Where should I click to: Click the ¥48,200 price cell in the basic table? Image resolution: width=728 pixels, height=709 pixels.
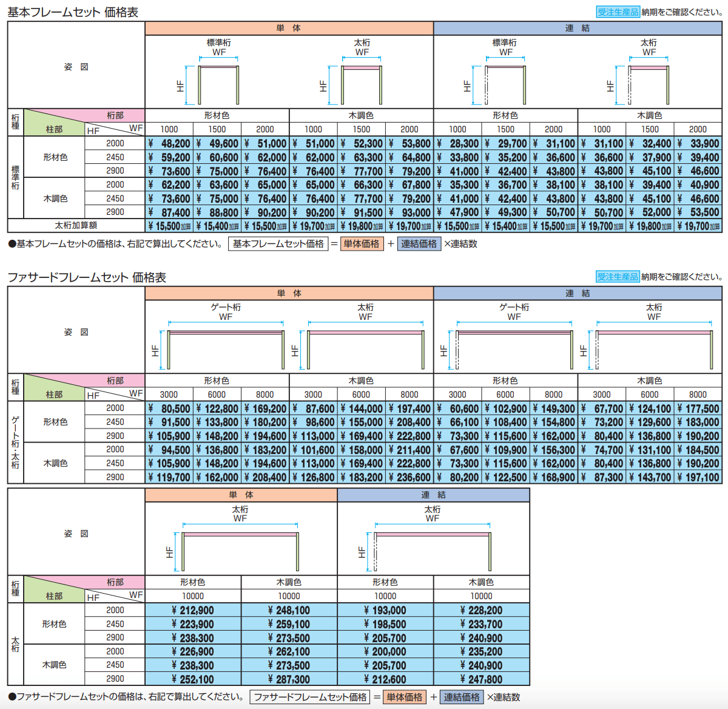coord(169,144)
